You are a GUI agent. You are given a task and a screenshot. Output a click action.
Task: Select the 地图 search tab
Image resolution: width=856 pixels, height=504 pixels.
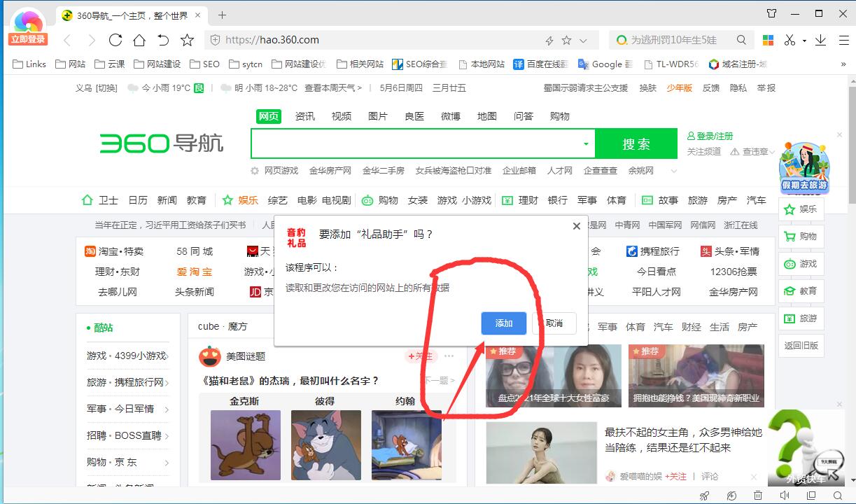click(487, 116)
